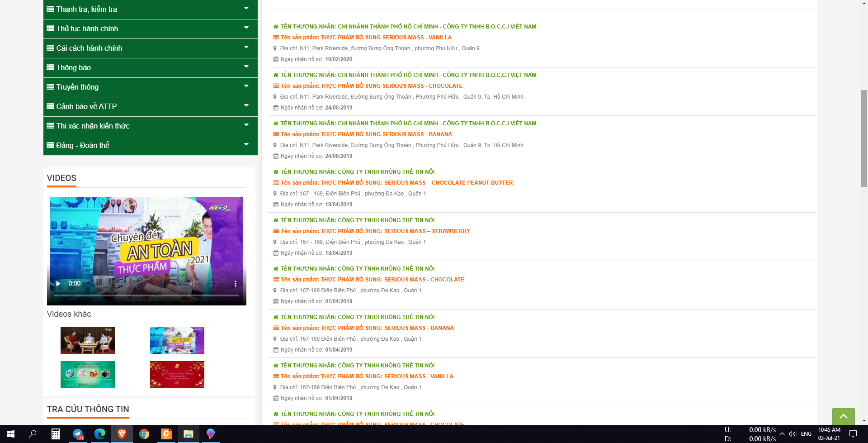Click the home icon in the Strawberry product entry
868x443 pixels.
276,220
